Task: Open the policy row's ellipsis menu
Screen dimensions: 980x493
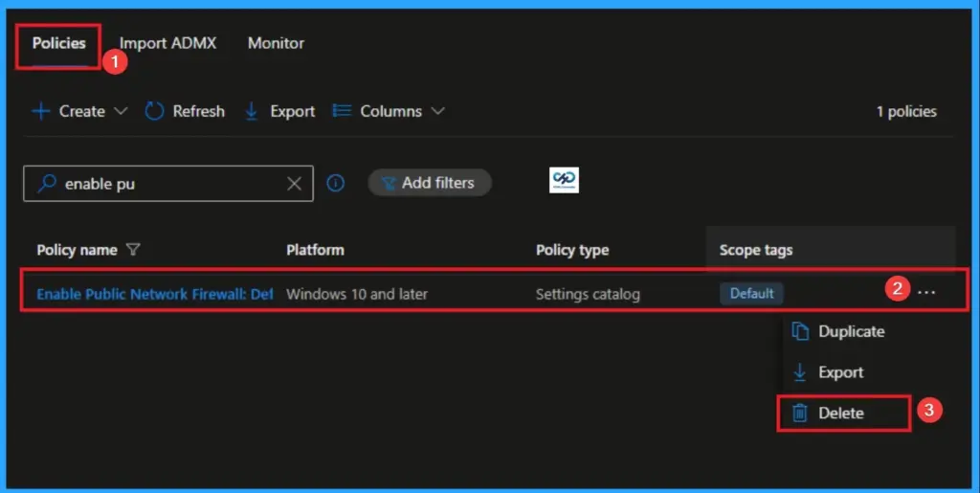Action: (926, 292)
